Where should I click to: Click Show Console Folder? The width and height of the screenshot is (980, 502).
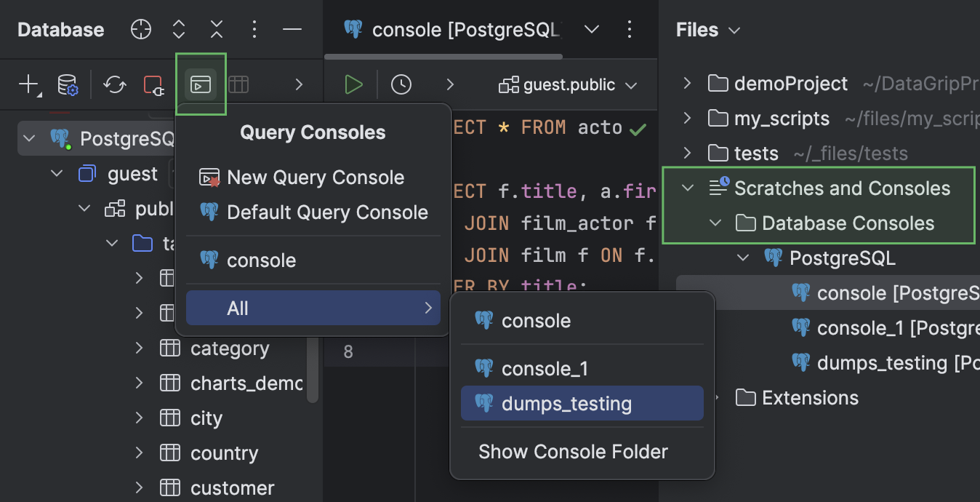click(573, 451)
